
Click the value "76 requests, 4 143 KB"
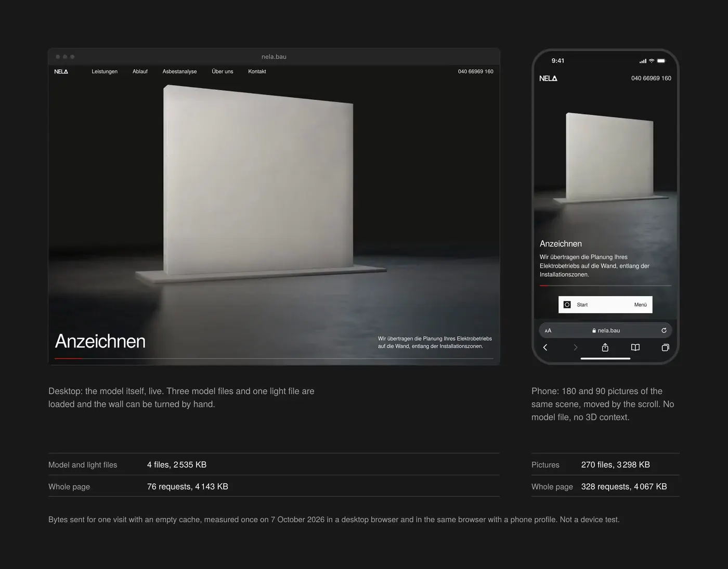coord(188,486)
